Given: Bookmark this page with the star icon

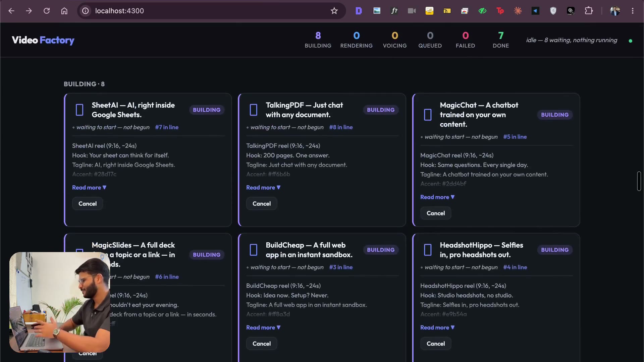Looking at the screenshot, I should [334, 11].
